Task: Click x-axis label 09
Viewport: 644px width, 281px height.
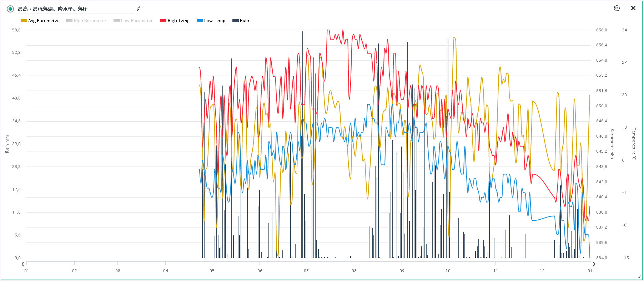Action: point(402,271)
